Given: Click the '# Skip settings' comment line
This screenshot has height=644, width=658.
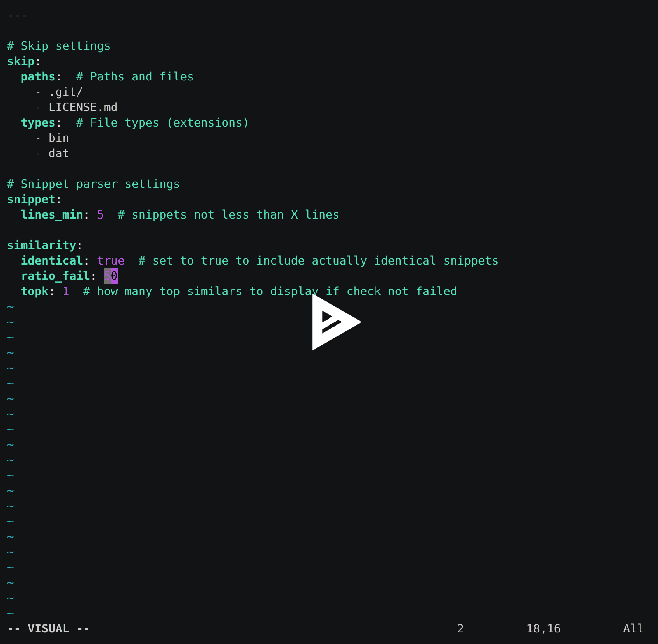Looking at the screenshot, I should tap(59, 46).
